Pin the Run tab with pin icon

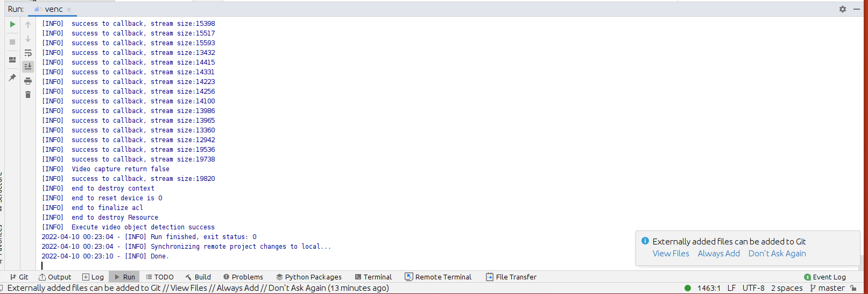tap(12, 78)
